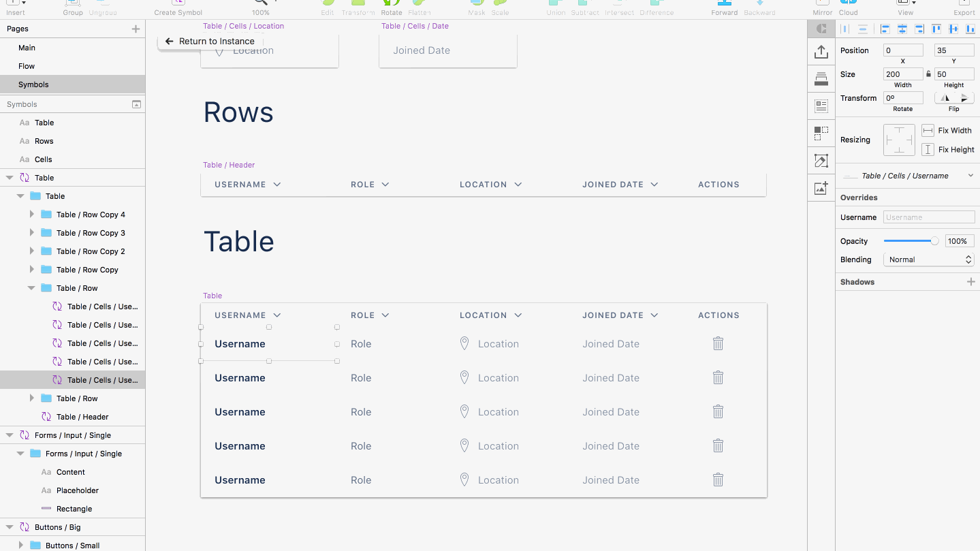Click the Rotate toolbar item
Screen dimensions: 980x551
392,7
